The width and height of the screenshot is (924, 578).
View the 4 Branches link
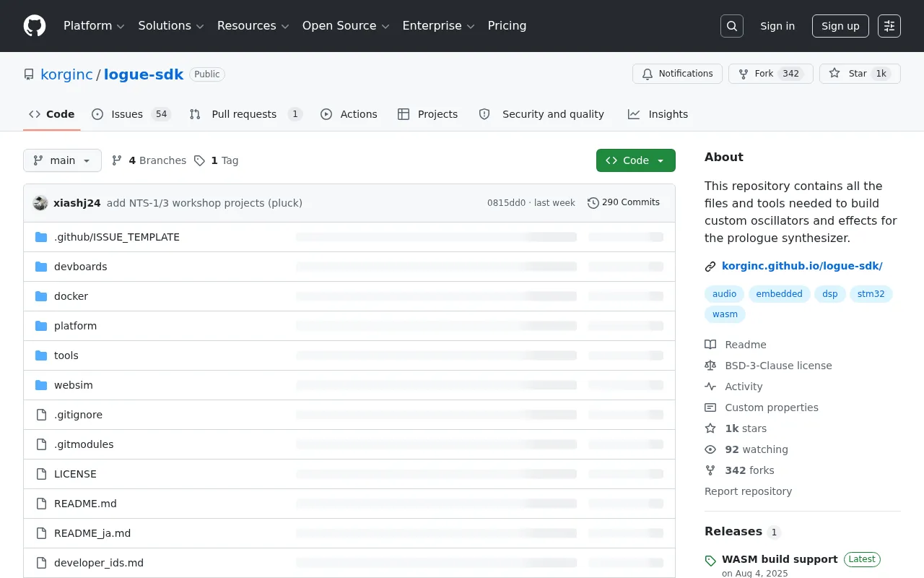tap(149, 160)
